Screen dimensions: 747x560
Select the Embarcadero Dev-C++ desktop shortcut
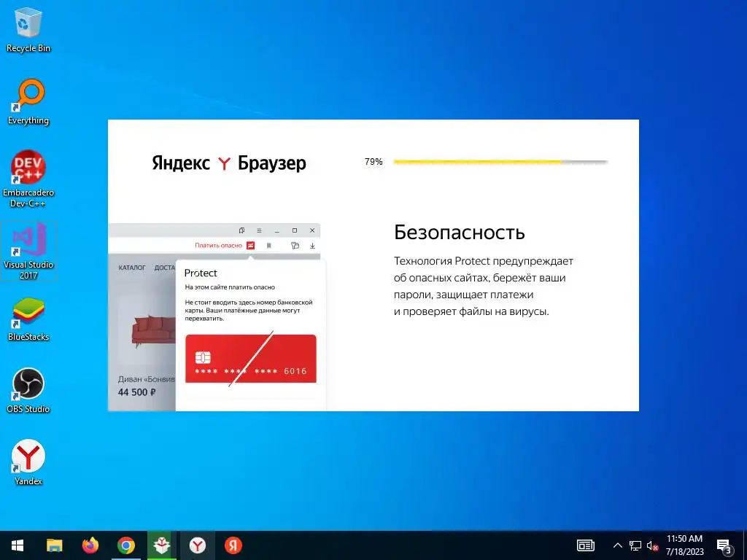click(x=28, y=179)
